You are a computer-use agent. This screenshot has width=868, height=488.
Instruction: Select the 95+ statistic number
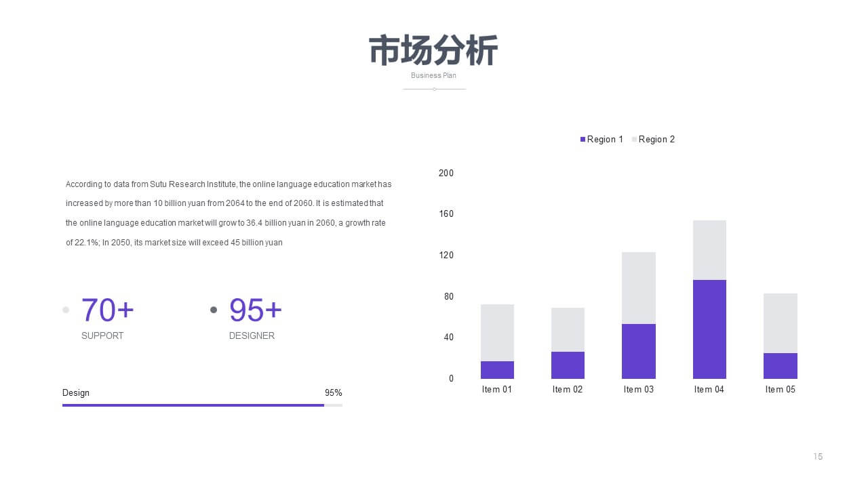(x=255, y=310)
